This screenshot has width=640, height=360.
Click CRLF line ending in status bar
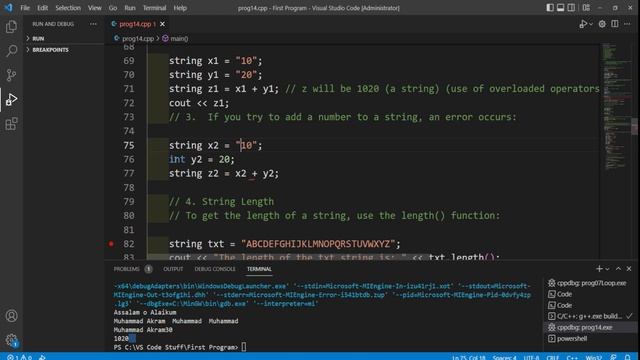click(553, 358)
